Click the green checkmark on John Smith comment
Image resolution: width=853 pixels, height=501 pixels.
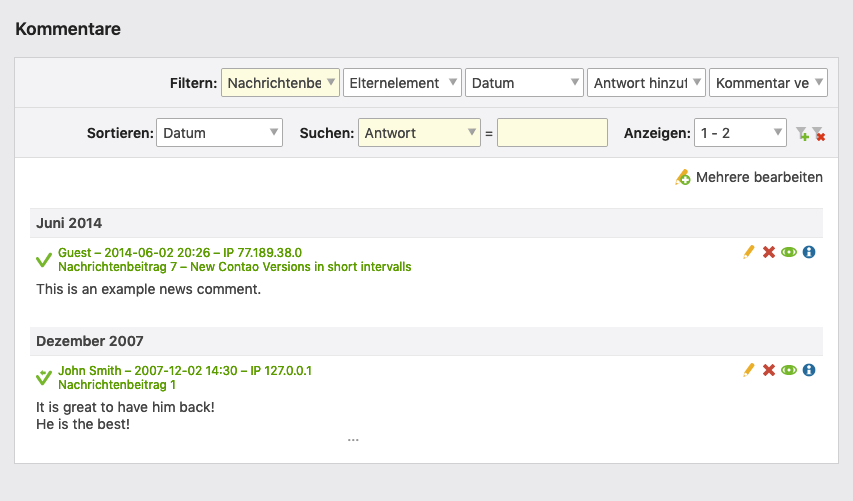44,377
